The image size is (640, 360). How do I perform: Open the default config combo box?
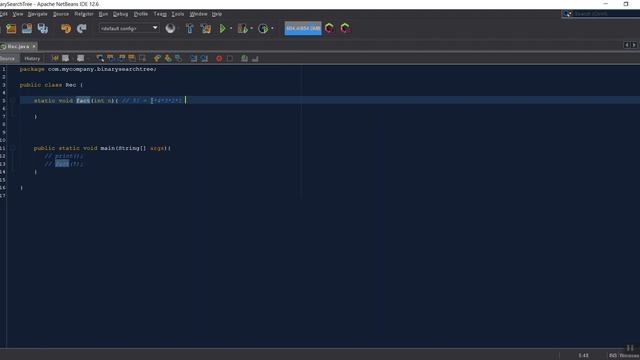[x=129, y=28]
